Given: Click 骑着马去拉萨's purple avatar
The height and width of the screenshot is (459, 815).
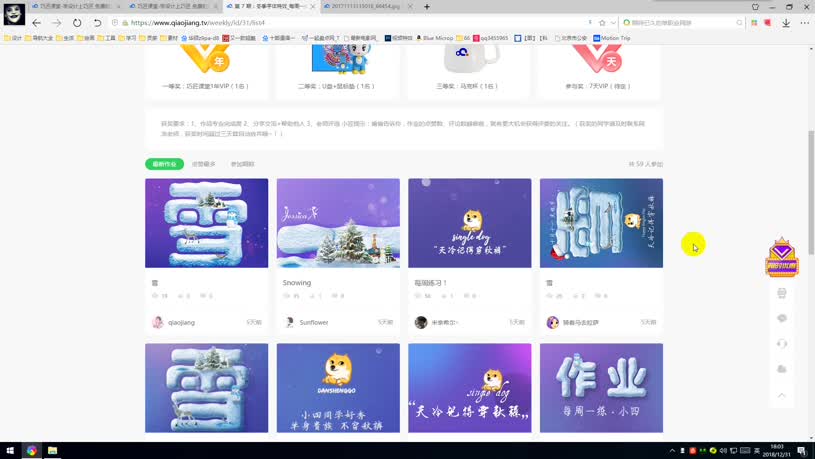Looking at the screenshot, I should tap(553, 322).
